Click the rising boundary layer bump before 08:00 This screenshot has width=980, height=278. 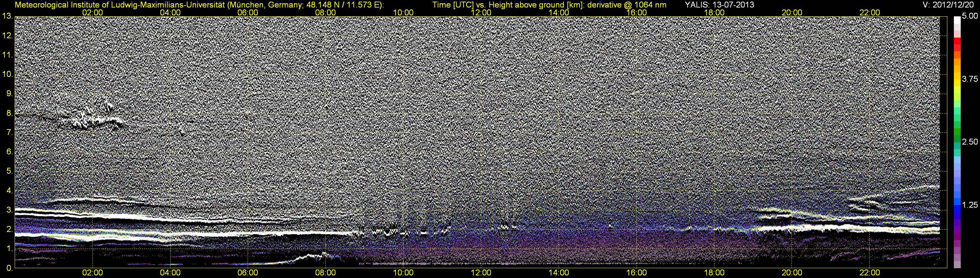(x=312, y=257)
